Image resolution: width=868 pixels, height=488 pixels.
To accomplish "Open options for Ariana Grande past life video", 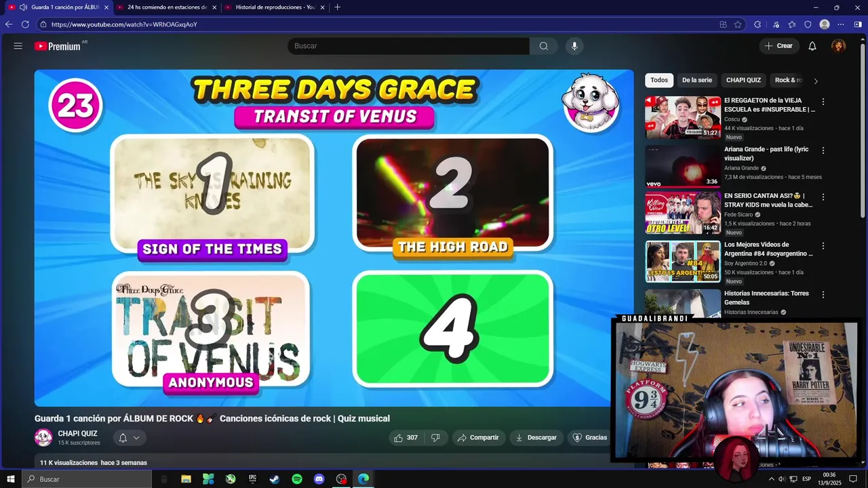I will pos(823,150).
